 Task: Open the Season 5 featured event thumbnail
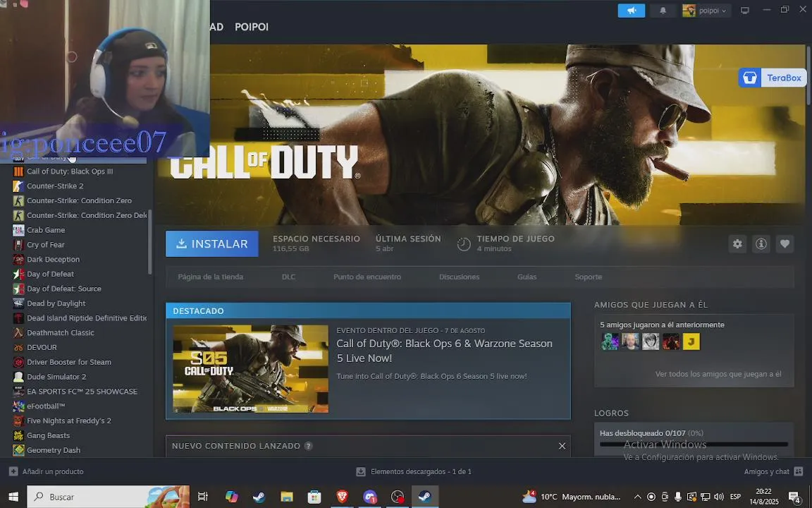tap(251, 368)
